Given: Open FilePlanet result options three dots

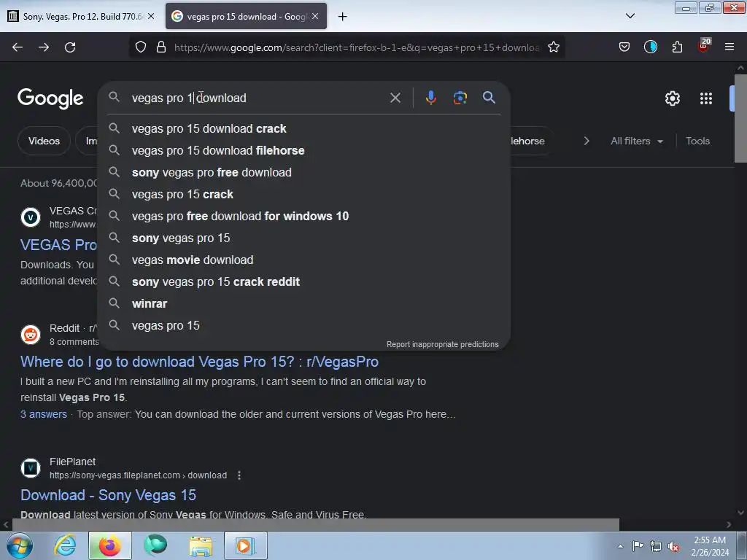Looking at the screenshot, I should (x=239, y=475).
